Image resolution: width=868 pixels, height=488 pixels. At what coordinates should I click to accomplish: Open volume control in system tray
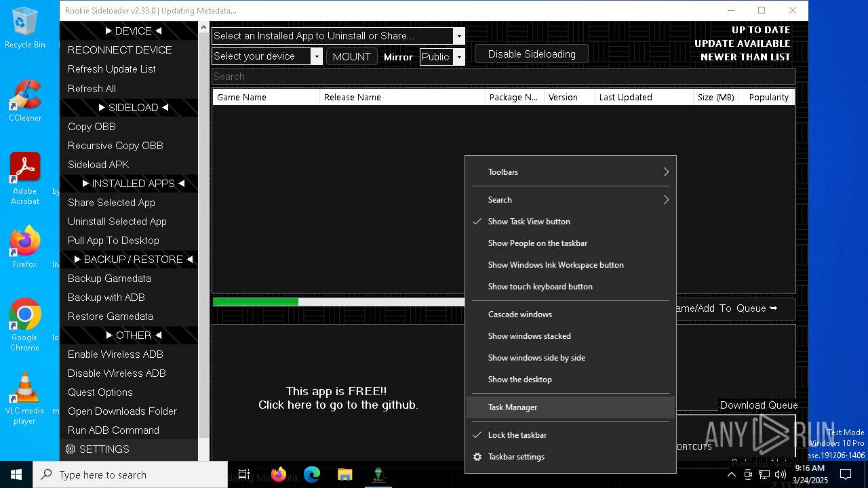coord(780,474)
